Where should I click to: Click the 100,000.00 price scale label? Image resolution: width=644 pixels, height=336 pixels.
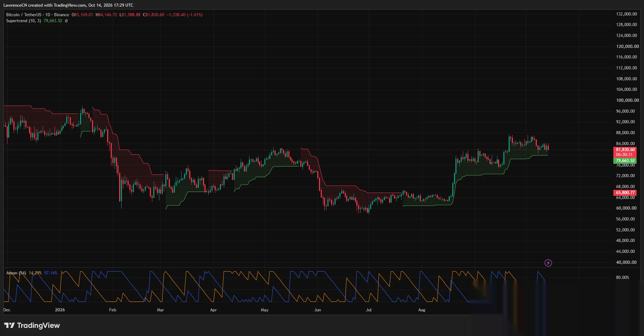pos(627,100)
